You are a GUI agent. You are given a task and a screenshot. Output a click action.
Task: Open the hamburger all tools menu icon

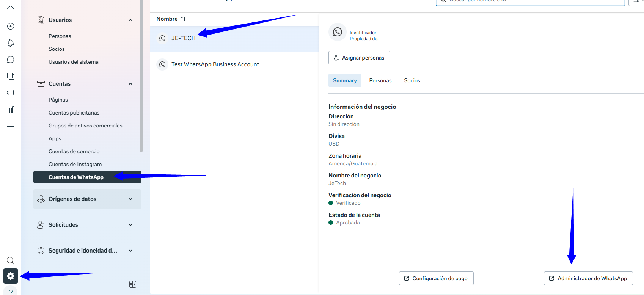point(11,126)
